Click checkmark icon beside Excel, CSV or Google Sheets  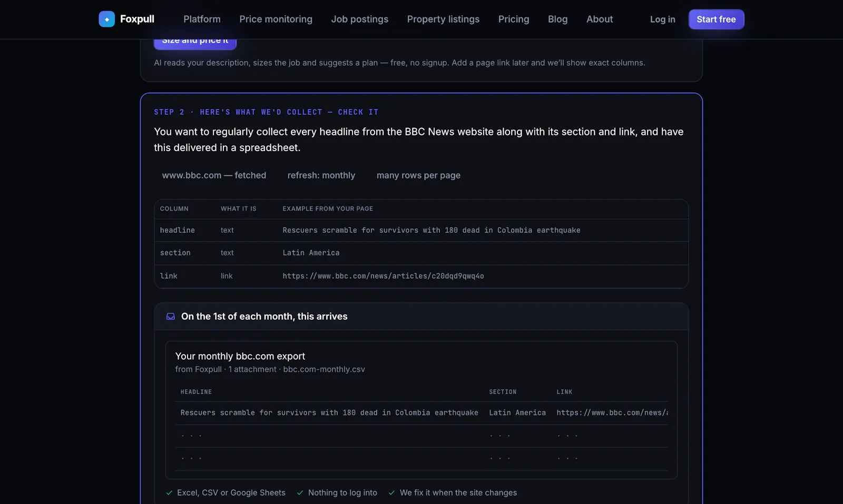pos(169,493)
